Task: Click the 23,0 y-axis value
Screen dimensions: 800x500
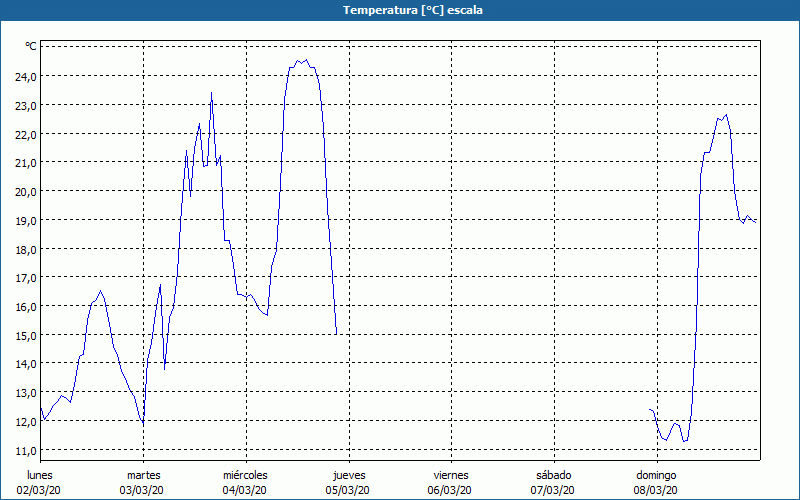Action: pos(26,106)
